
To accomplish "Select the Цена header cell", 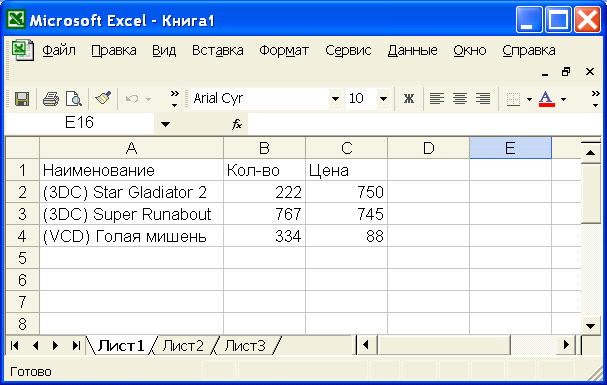I will point(346,170).
